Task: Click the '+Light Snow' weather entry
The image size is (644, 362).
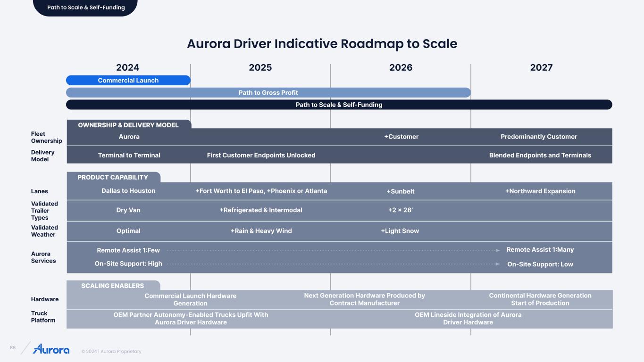Action: point(400,231)
